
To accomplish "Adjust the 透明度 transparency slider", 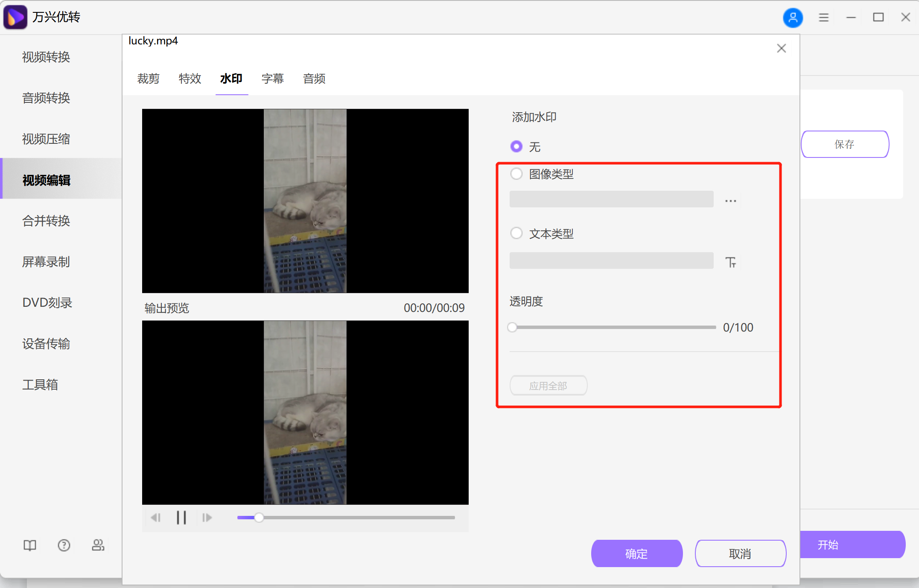I will coord(513,327).
